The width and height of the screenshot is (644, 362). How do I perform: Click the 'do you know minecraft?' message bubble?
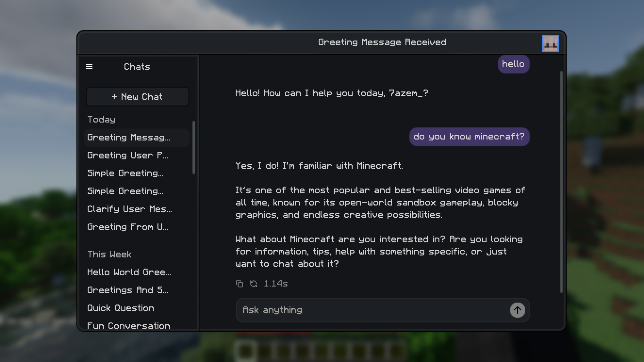click(469, 137)
